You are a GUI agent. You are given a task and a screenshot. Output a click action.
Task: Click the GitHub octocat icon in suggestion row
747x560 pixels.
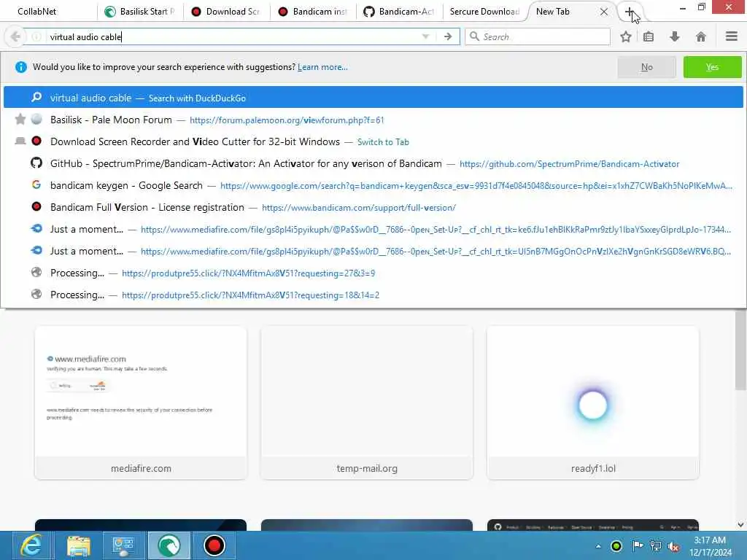(x=36, y=163)
